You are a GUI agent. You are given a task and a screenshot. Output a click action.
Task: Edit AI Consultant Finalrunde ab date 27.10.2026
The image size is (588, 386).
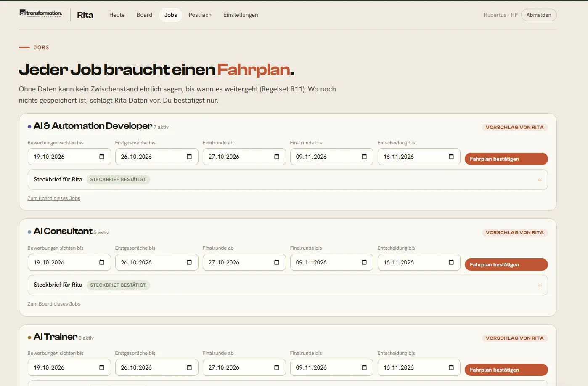pyautogui.click(x=244, y=262)
